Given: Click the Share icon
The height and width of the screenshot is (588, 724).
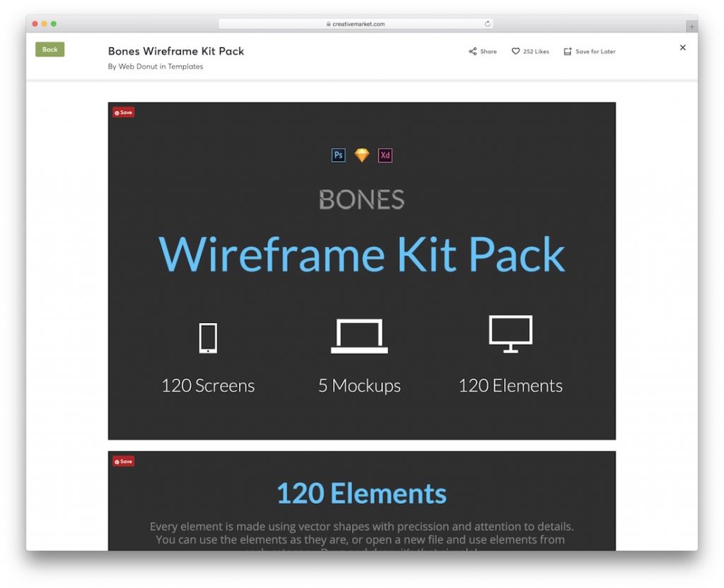Looking at the screenshot, I should [472, 51].
